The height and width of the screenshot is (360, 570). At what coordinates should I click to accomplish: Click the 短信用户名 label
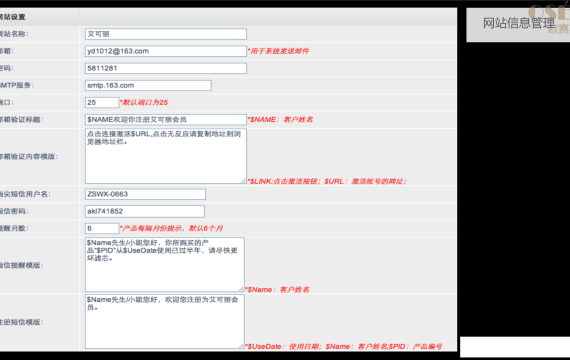click(x=25, y=194)
